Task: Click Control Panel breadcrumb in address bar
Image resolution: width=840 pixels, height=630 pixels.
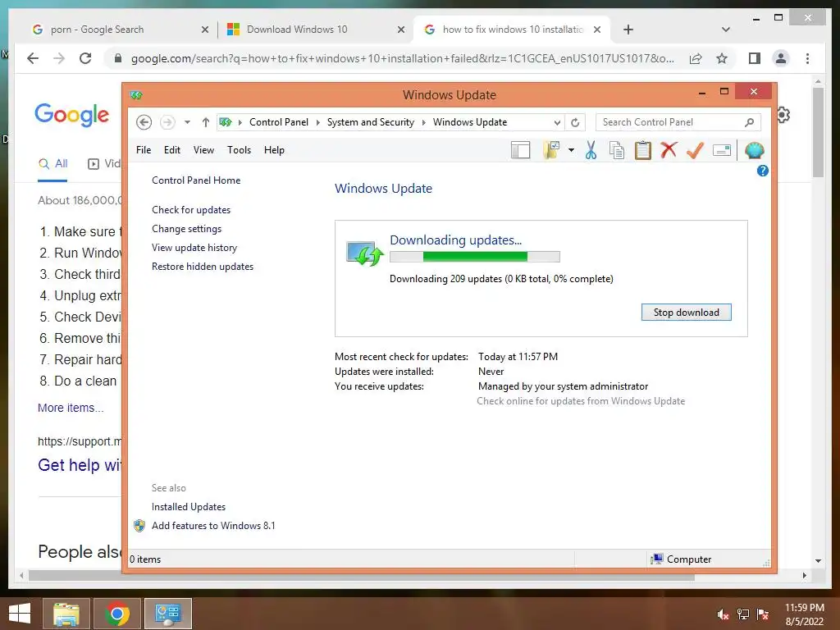Action: pos(279,122)
